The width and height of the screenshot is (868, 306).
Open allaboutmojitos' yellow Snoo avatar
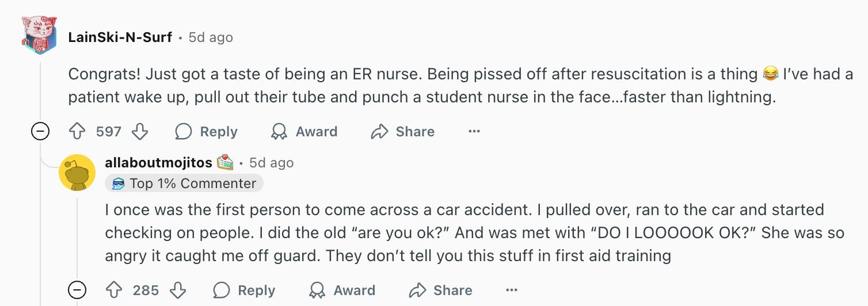[77, 173]
